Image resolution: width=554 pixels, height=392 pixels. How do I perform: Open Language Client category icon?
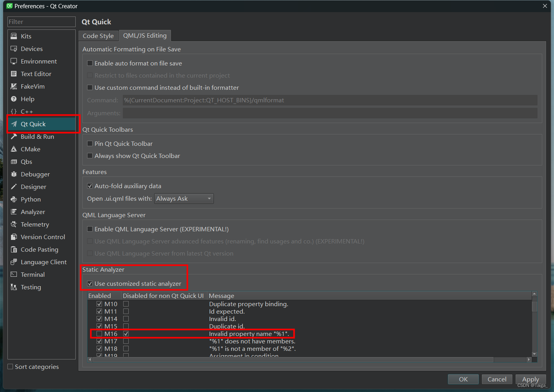pyautogui.click(x=14, y=262)
